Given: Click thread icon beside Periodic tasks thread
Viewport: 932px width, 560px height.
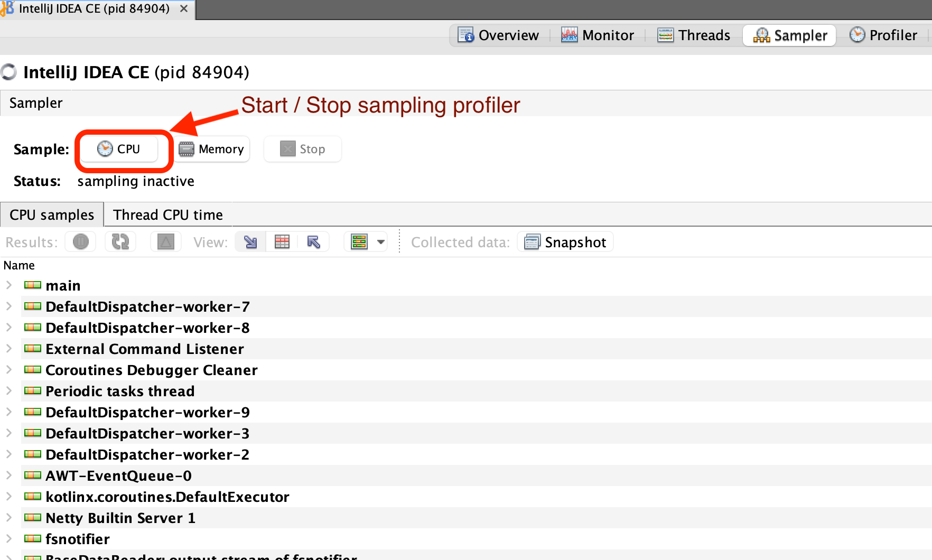Looking at the screenshot, I should point(33,391).
